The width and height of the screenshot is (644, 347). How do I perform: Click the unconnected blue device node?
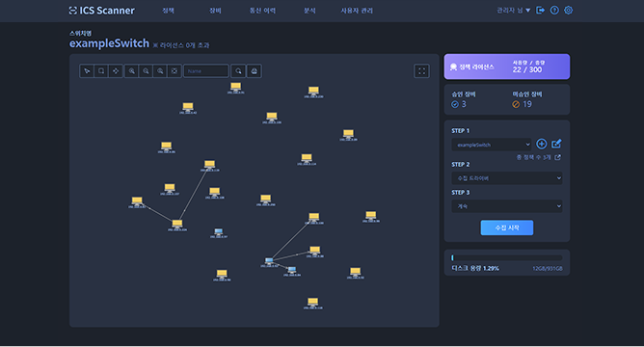point(219,232)
